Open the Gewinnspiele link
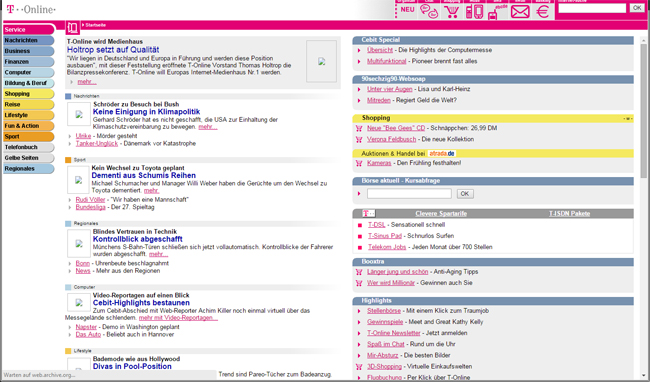This screenshot has width=650, height=382. click(x=385, y=322)
